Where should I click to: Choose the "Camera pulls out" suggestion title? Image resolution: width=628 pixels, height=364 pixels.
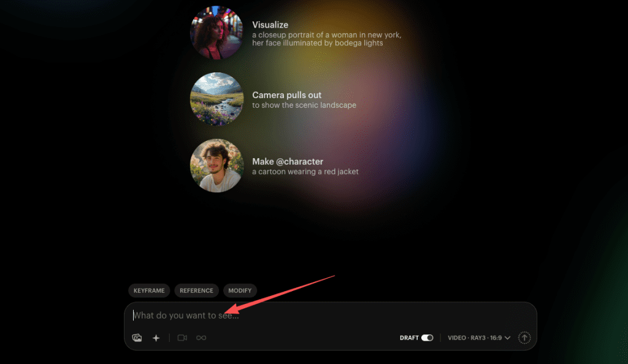tap(286, 95)
